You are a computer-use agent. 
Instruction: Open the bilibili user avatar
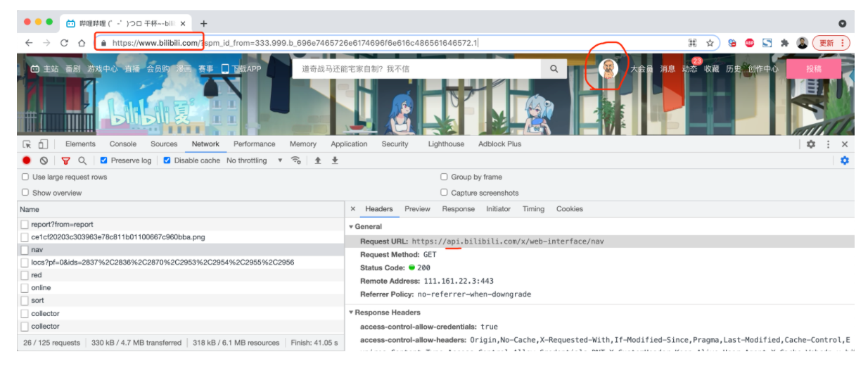pyautogui.click(x=608, y=68)
